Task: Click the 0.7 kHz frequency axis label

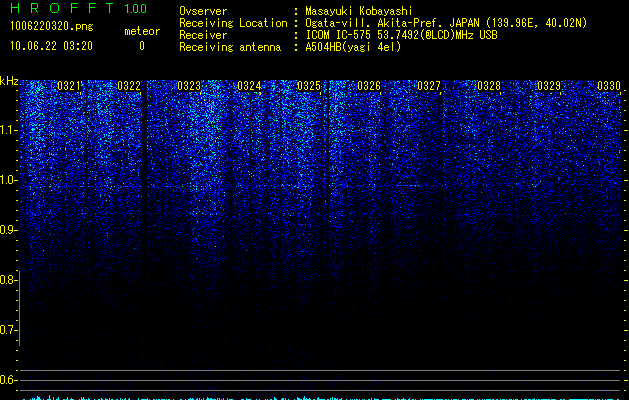Action: (9, 330)
